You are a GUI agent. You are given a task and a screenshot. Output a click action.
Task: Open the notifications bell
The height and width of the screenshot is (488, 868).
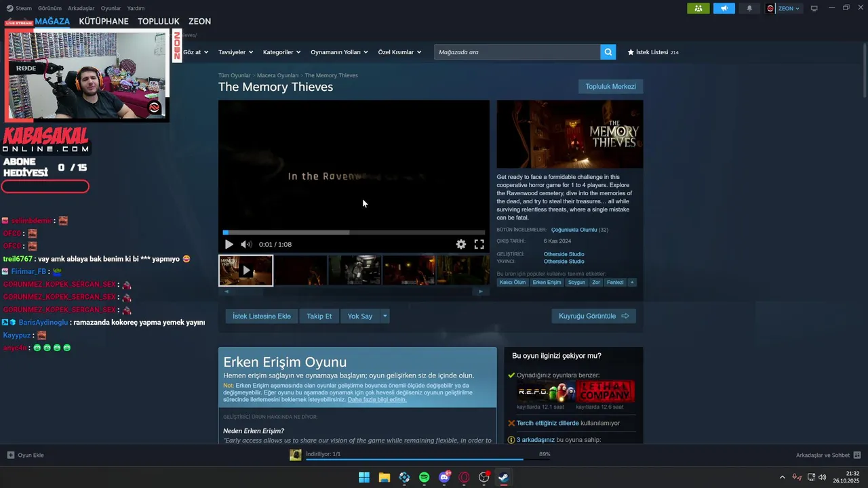[749, 8]
